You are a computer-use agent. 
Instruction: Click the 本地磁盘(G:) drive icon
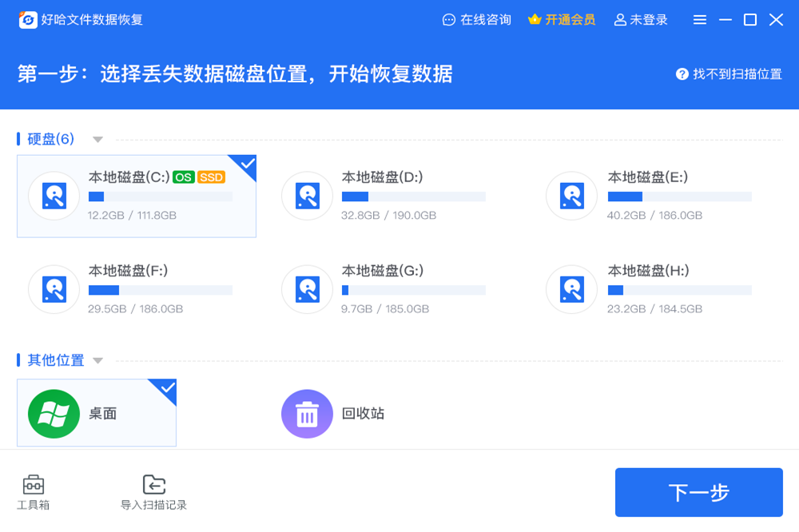point(307,289)
